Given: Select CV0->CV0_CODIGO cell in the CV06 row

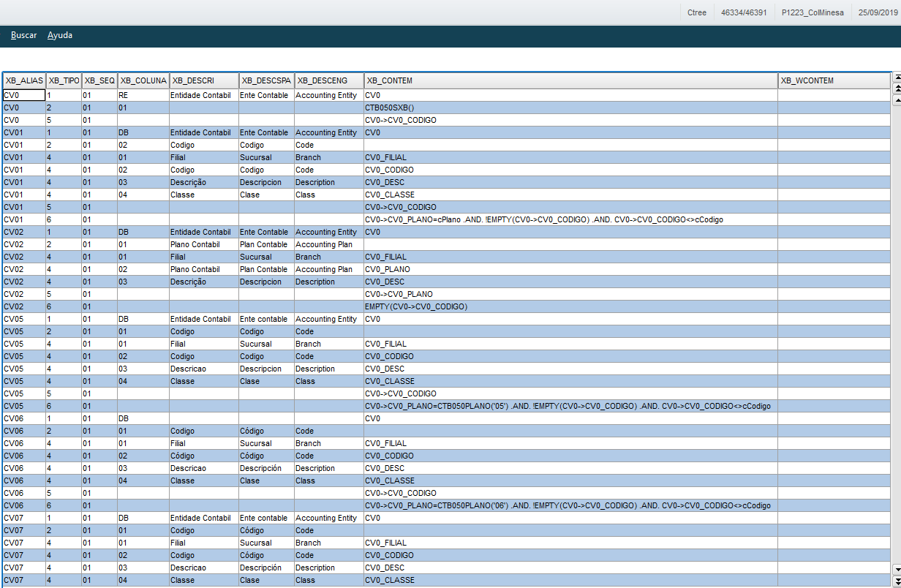Looking at the screenshot, I should [570, 493].
